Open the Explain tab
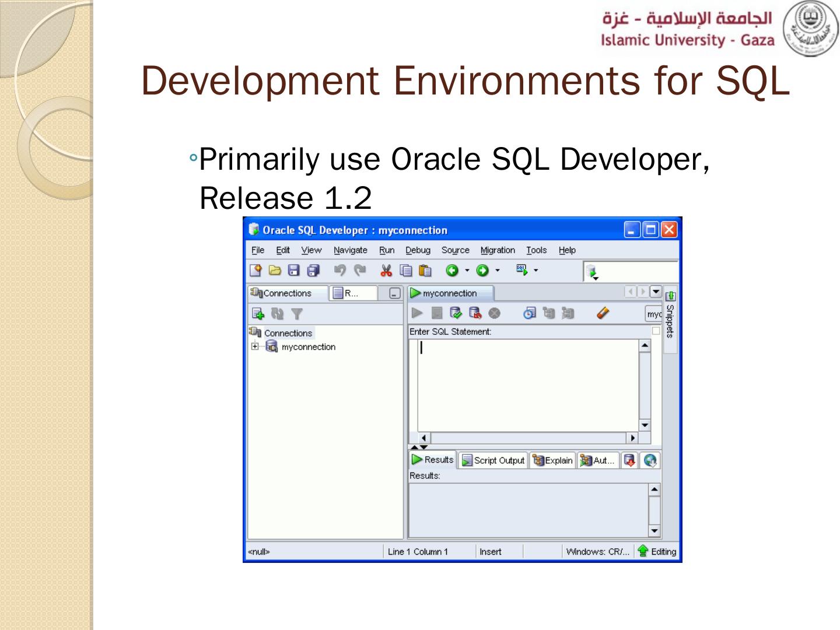Image resolution: width=840 pixels, height=630 pixels. [552, 460]
